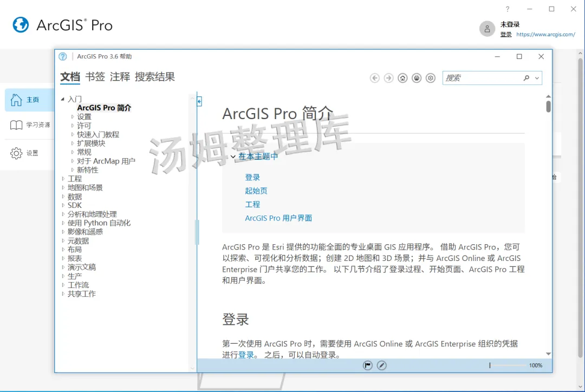Select 生产 in the contents tree

point(75,276)
